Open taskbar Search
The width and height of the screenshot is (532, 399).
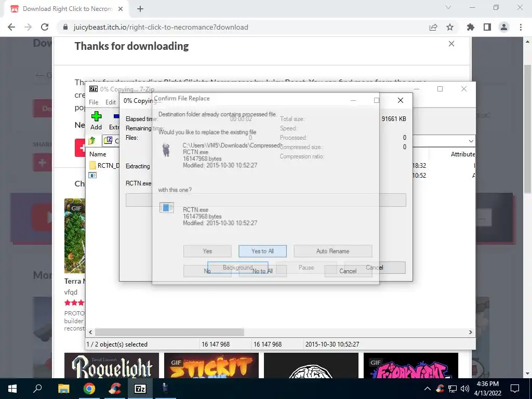pos(37,389)
